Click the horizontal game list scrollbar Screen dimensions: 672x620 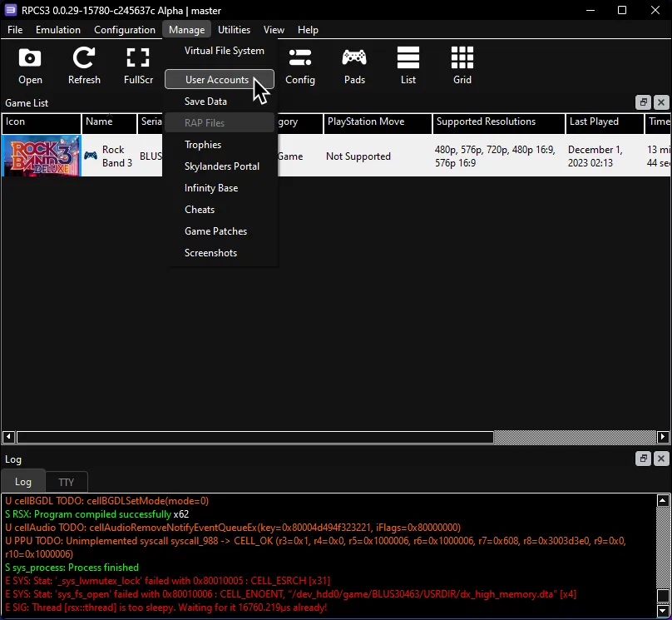click(250, 436)
